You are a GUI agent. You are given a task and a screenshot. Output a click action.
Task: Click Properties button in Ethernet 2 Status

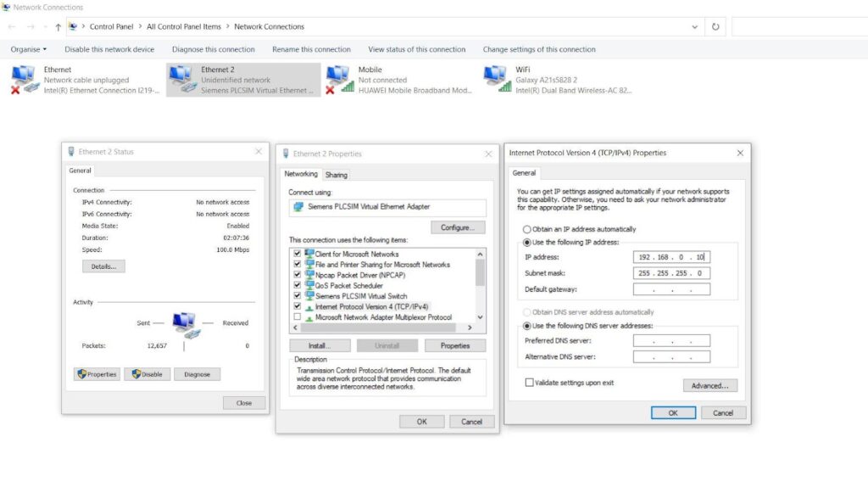pyautogui.click(x=97, y=374)
